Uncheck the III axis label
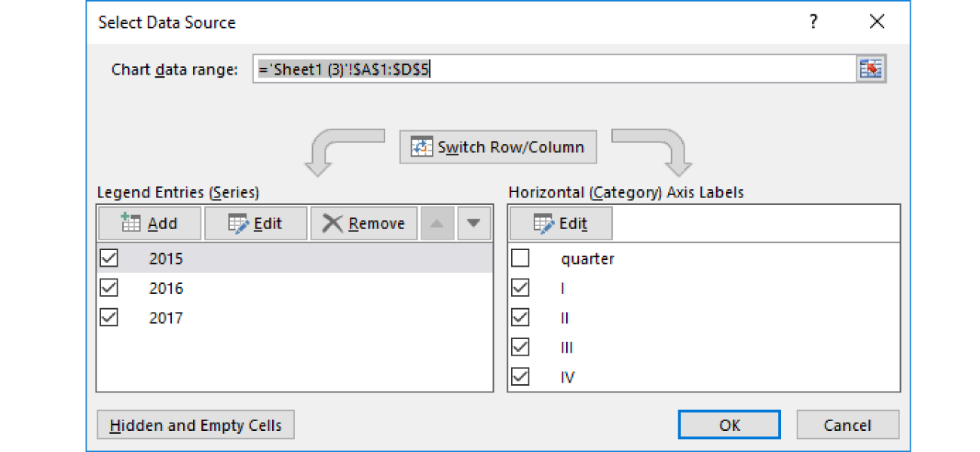The height and width of the screenshot is (452, 980). [520, 347]
